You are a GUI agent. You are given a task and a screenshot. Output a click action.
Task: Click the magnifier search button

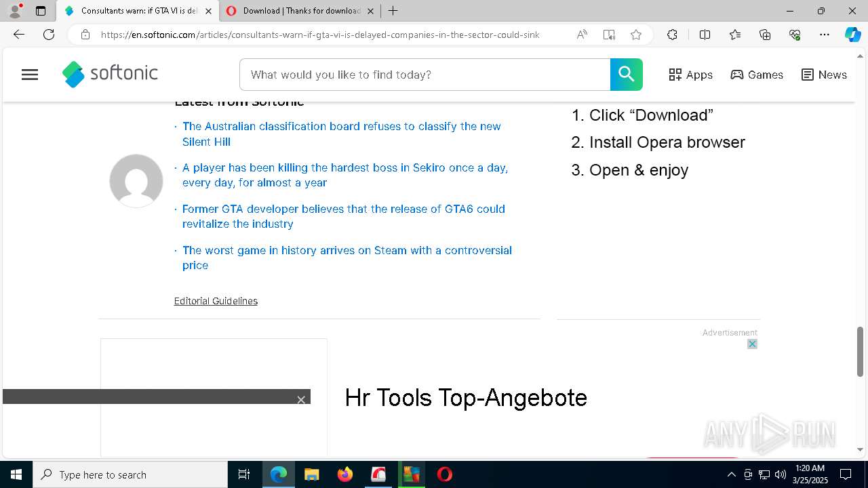click(x=626, y=75)
